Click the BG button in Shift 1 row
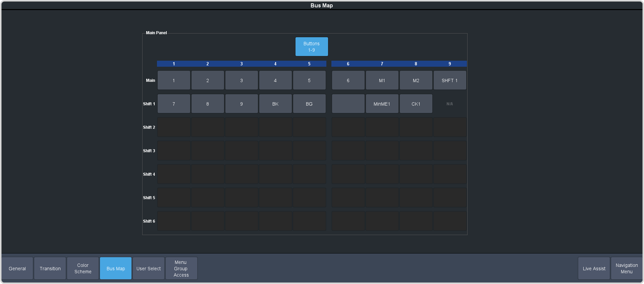The image size is (644, 284). pos(309,104)
